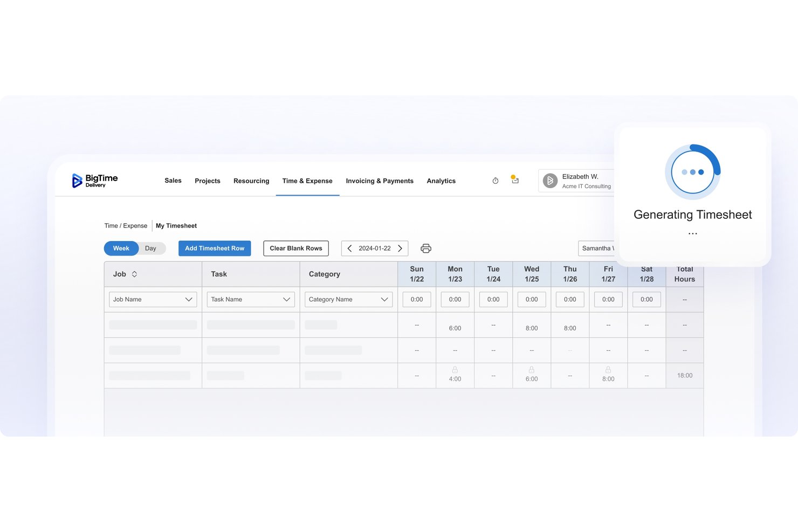Click Add Timesheet Row button

pyautogui.click(x=215, y=248)
